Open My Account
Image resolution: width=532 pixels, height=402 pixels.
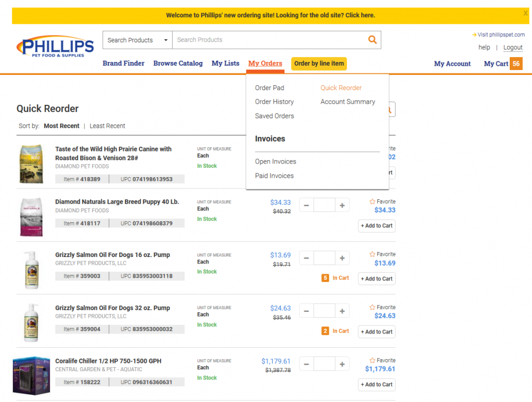(452, 64)
